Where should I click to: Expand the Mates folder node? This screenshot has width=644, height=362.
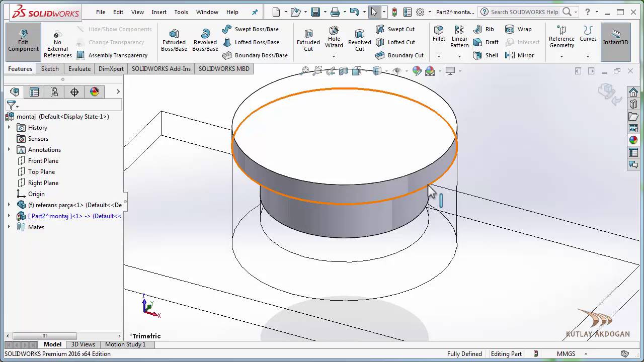[9, 227]
